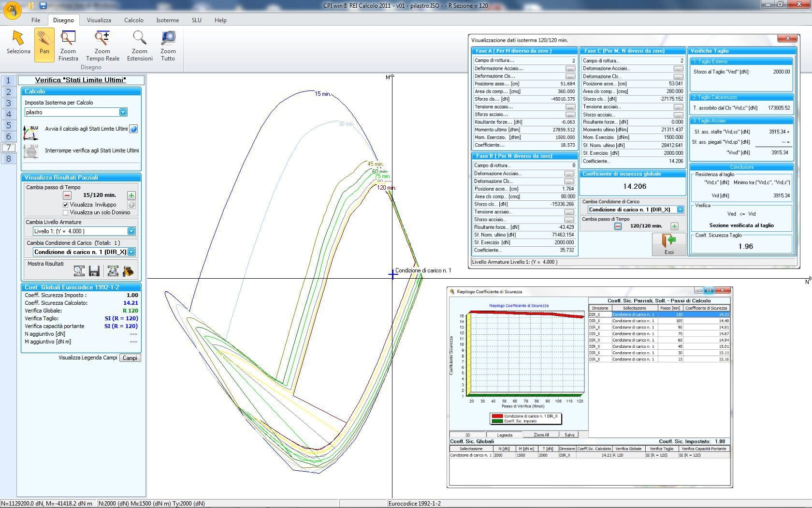Viewport: 812px width, 508px height.
Task: Click the save icon under Mostra Risultati
Action: pyautogui.click(x=95, y=270)
